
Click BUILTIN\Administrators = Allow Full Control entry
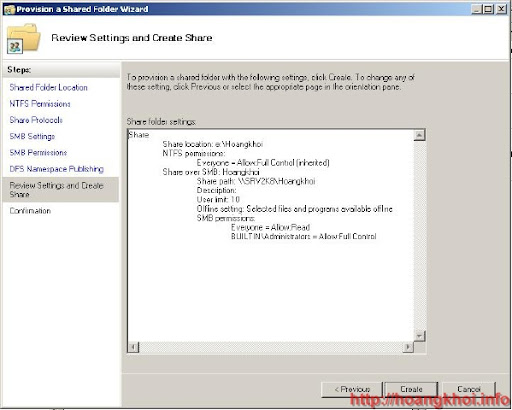(304, 236)
